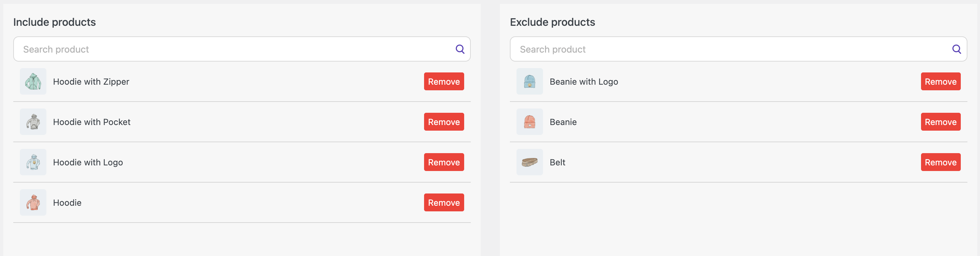Focus the Include products search field

point(242,49)
